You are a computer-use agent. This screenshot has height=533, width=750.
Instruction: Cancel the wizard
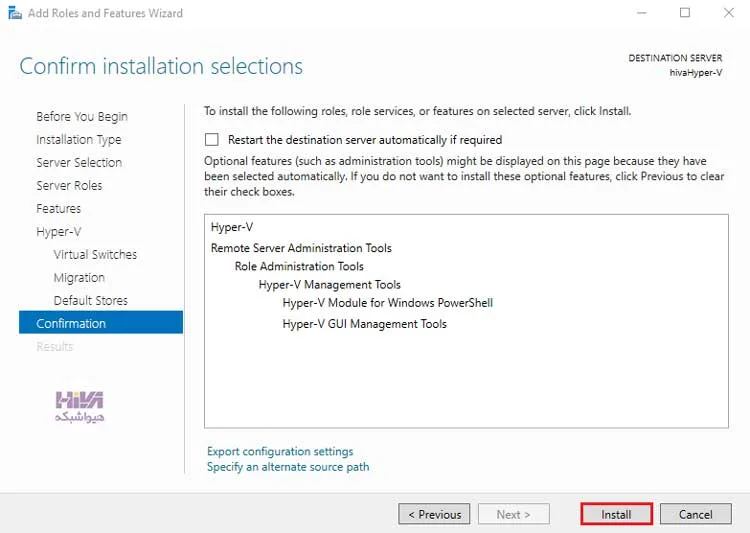695,514
